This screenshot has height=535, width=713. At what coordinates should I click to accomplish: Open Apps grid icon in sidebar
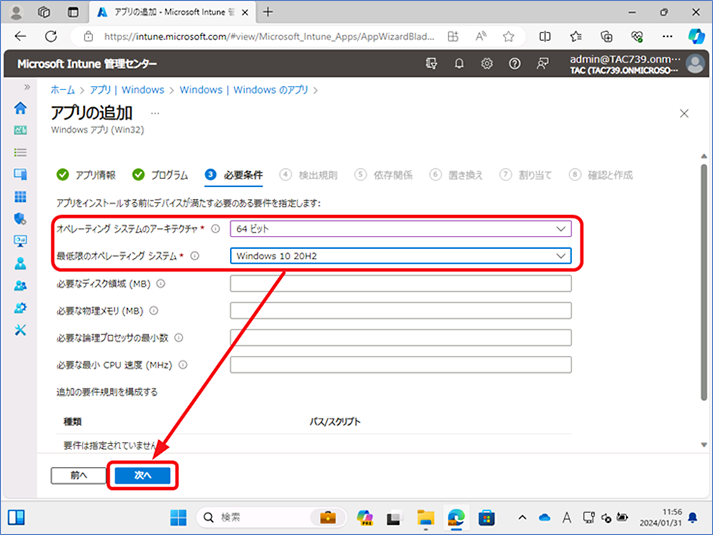point(20,196)
